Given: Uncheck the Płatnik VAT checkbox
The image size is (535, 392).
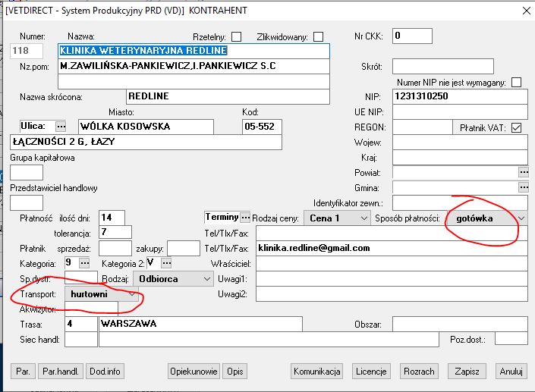Looking at the screenshot, I should click(517, 127).
